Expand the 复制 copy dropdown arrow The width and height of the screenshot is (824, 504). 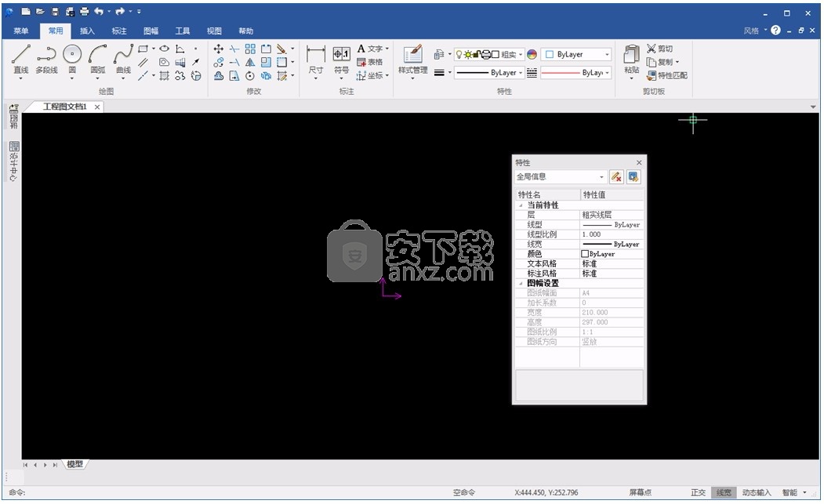click(677, 63)
